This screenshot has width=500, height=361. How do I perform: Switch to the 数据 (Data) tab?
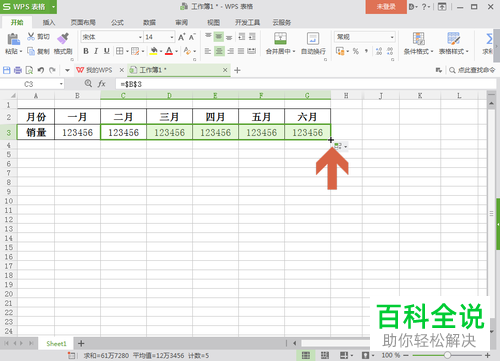point(149,22)
